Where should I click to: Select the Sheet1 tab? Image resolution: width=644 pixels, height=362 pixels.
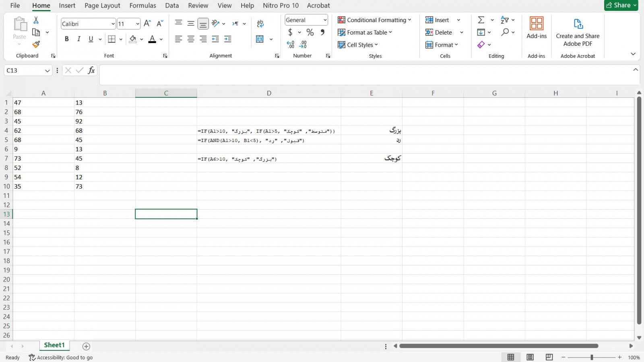(x=54, y=345)
